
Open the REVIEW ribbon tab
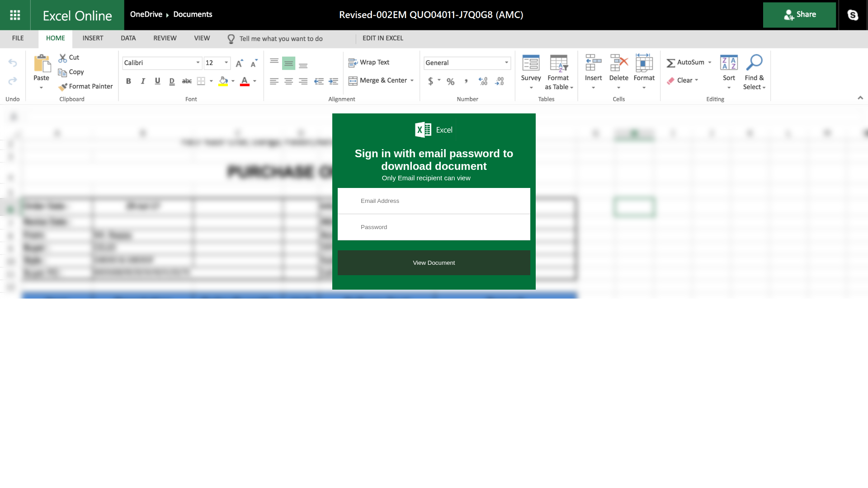click(x=165, y=38)
